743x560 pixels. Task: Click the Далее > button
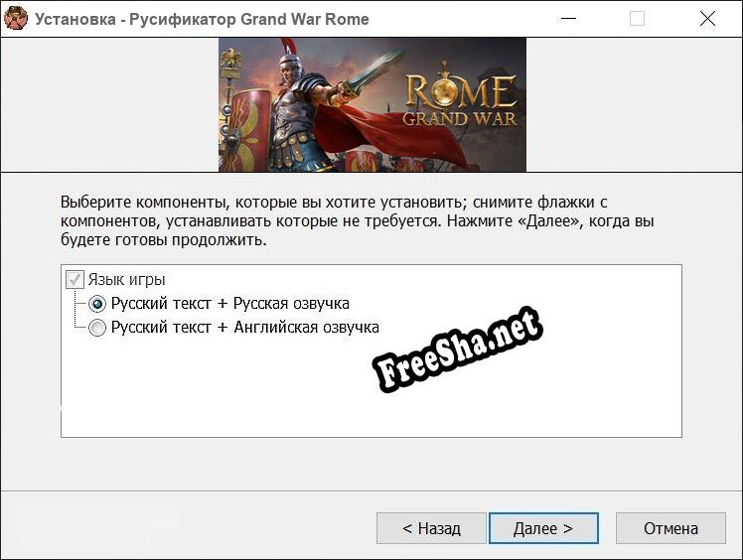point(543,528)
